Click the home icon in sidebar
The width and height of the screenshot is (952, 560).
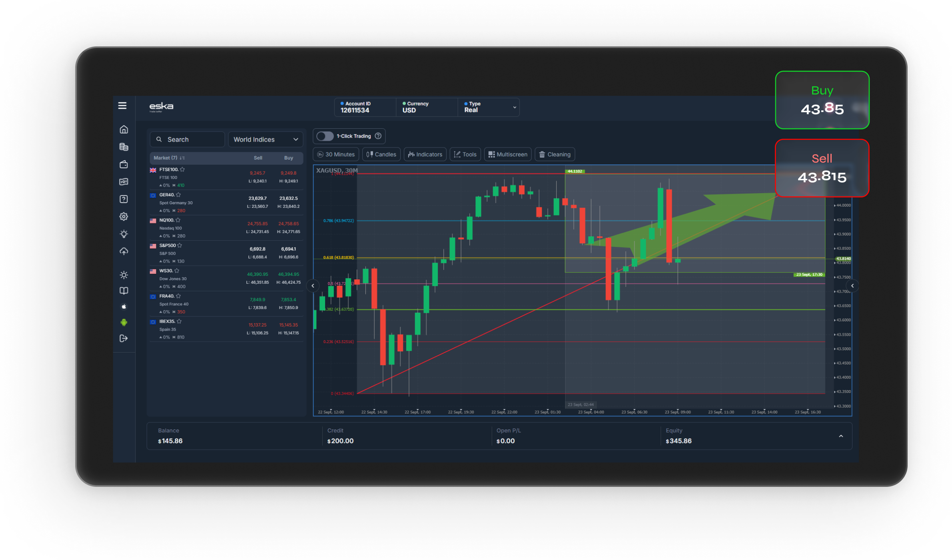tap(124, 130)
